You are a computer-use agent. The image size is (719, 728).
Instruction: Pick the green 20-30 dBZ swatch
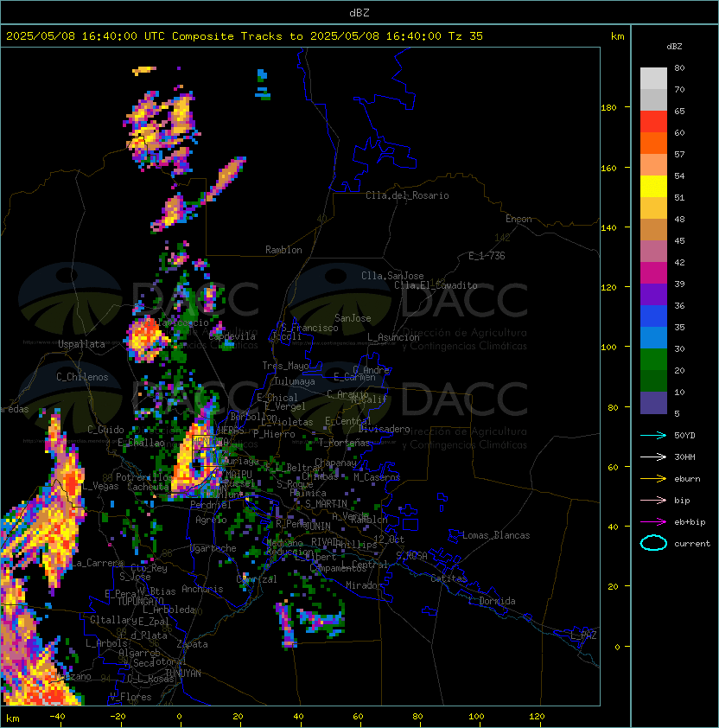[x=653, y=359]
